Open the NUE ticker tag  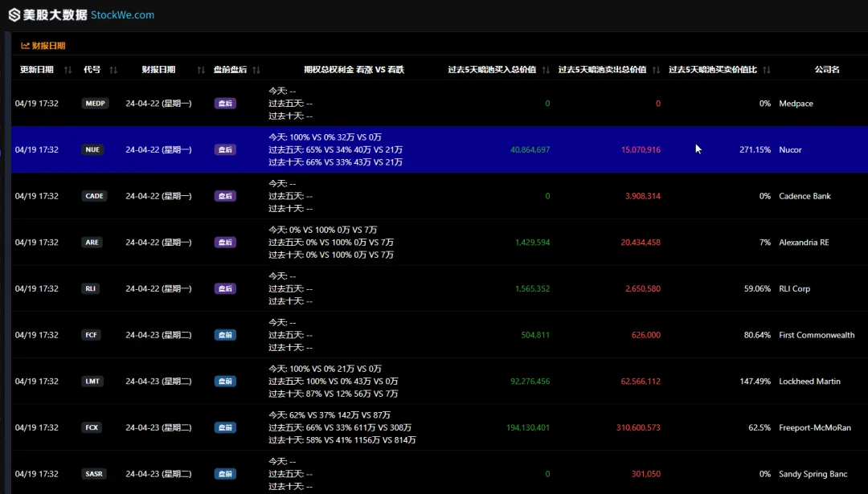[x=92, y=149]
